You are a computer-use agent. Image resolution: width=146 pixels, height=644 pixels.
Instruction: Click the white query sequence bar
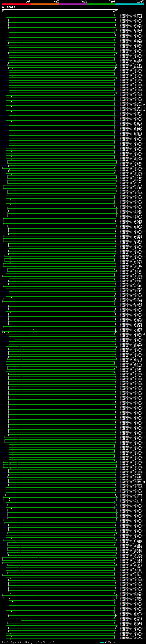click(x=60, y=10)
